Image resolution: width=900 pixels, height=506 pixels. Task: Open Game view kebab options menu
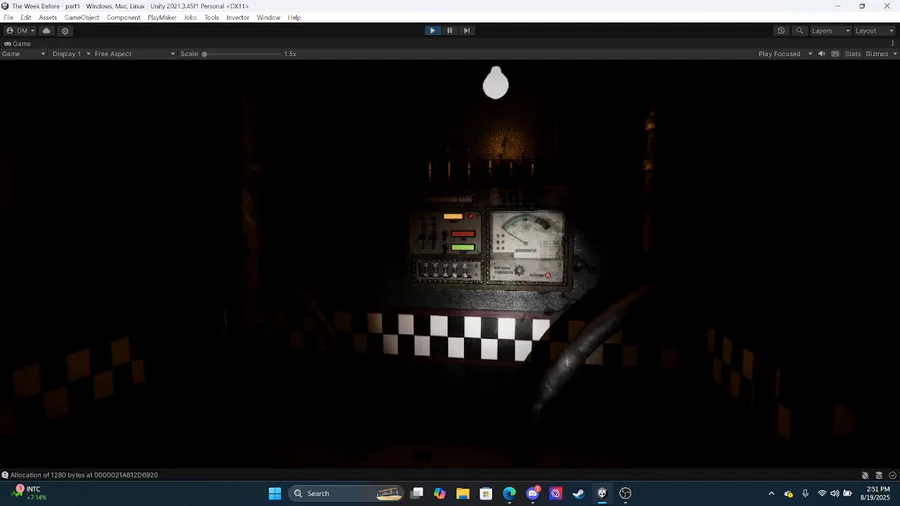click(x=893, y=44)
